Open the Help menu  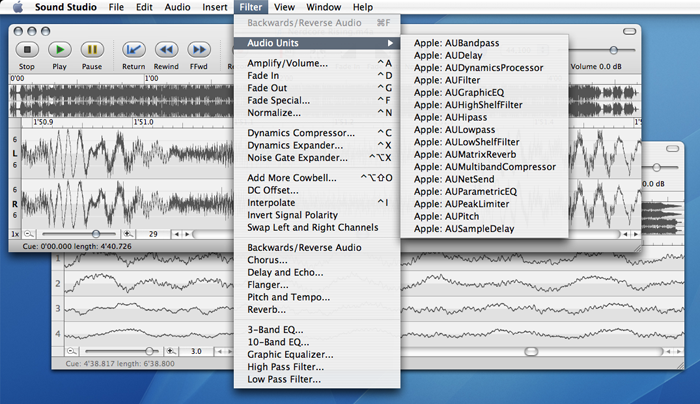pyautogui.click(x=362, y=7)
